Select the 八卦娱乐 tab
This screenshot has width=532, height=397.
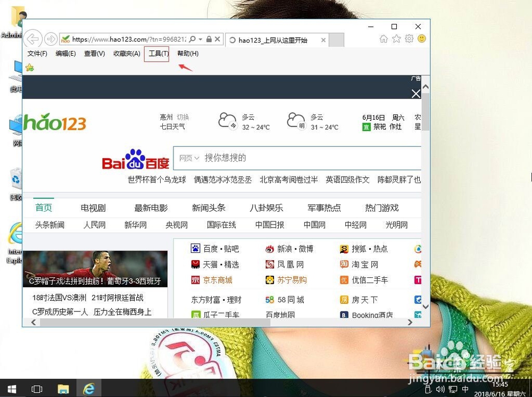click(x=267, y=208)
